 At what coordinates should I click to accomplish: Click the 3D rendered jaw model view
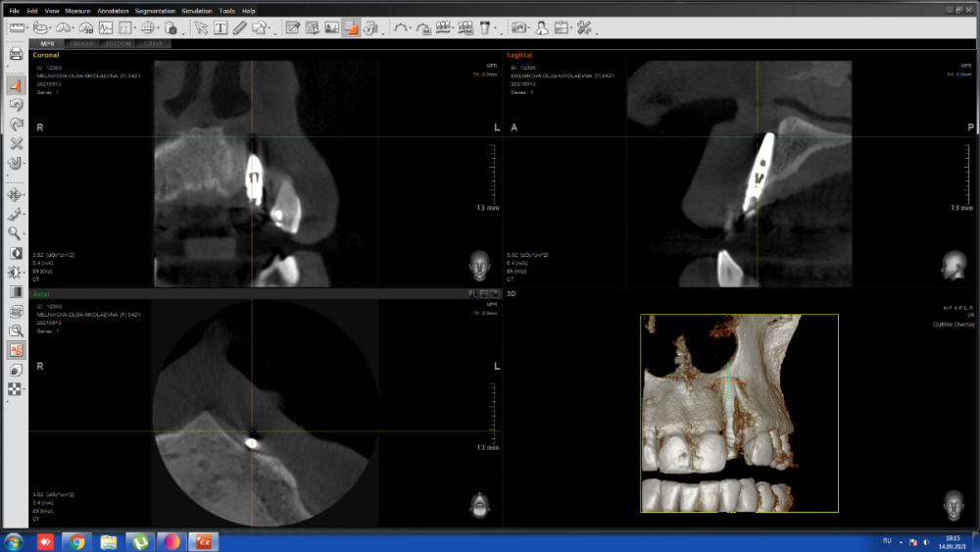point(738,413)
